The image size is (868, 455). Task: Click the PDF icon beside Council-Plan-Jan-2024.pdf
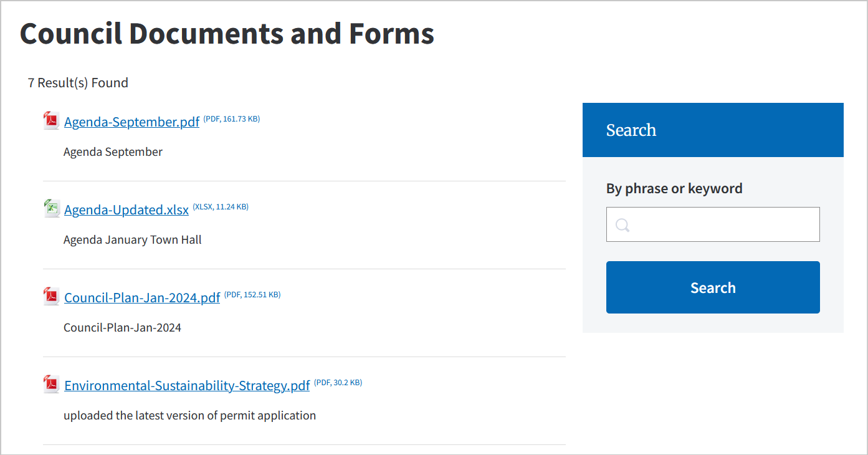50,296
